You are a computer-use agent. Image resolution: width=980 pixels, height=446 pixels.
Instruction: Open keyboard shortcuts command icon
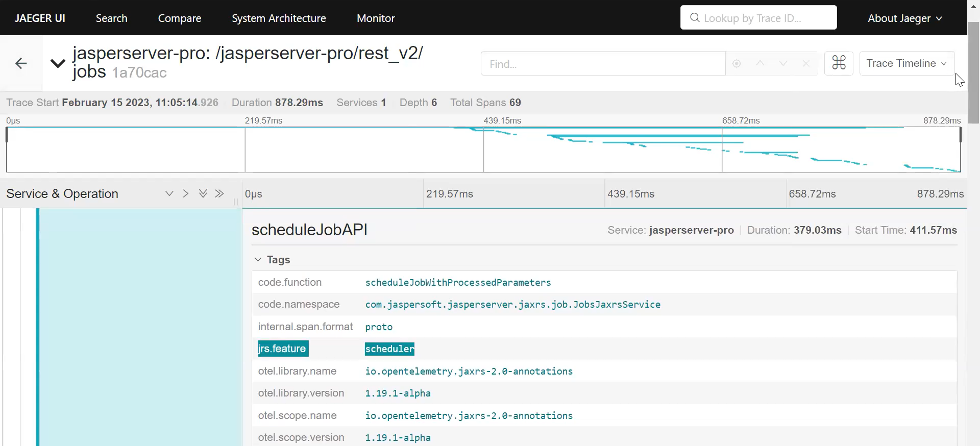(x=839, y=63)
